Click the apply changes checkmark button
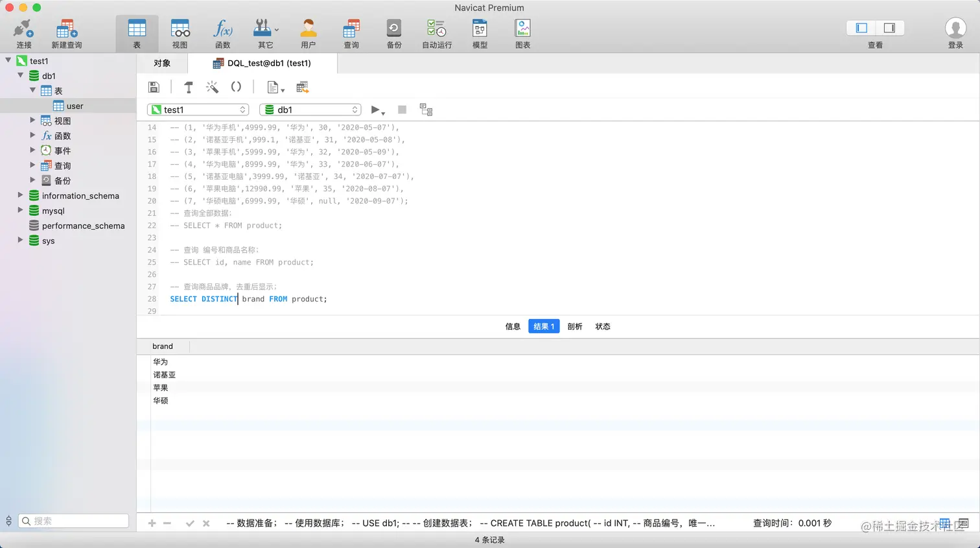Viewport: 980px width, 548px height. pyautogui.click(x=190, y=523)
